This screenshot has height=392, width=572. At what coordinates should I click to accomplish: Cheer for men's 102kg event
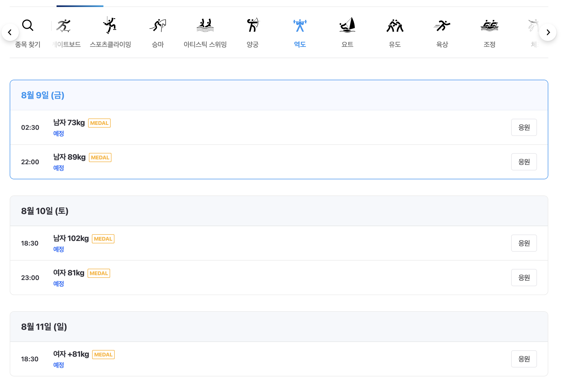(524, 243)
